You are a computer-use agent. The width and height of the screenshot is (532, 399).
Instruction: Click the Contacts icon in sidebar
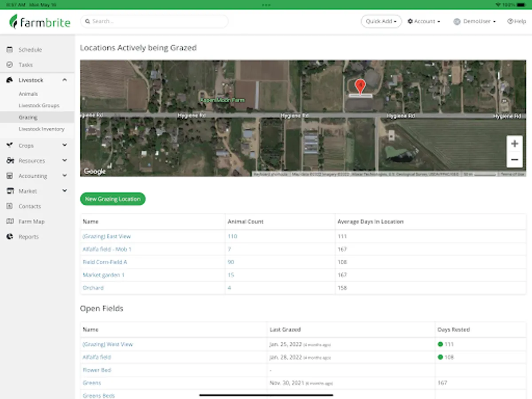point(9,206)
